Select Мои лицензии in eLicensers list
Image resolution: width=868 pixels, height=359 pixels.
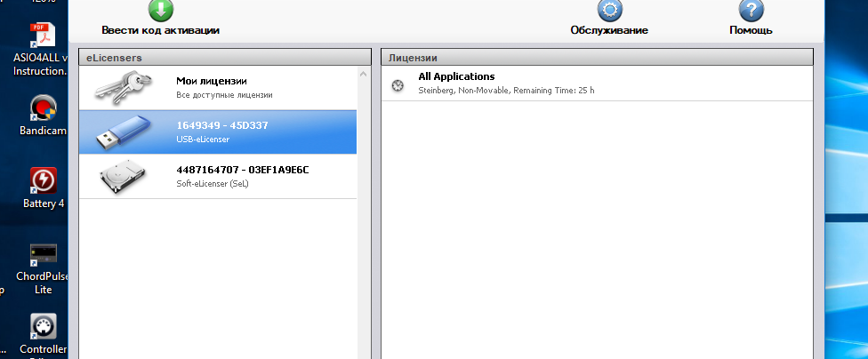[x=218, y=88]
